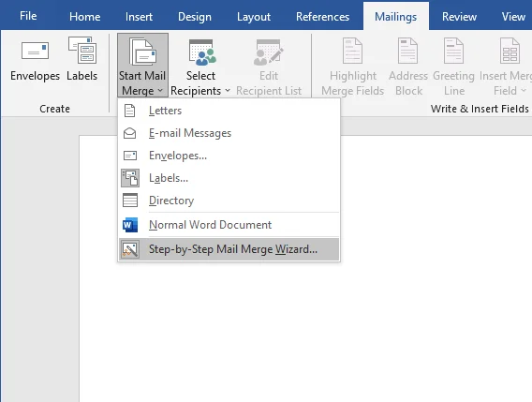532x402 pixels.
Task: Click the Envelopes icon in Create group
Action: coord(35,51)
